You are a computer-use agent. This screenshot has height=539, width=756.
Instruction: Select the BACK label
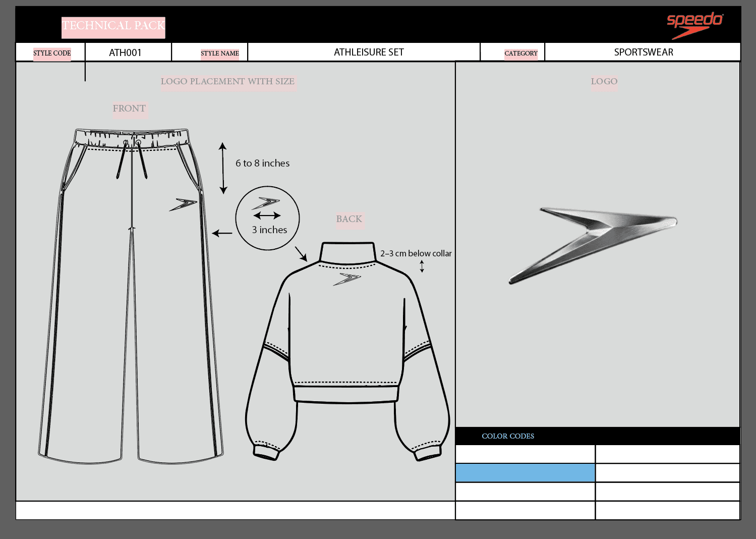(x=349, y=219)
